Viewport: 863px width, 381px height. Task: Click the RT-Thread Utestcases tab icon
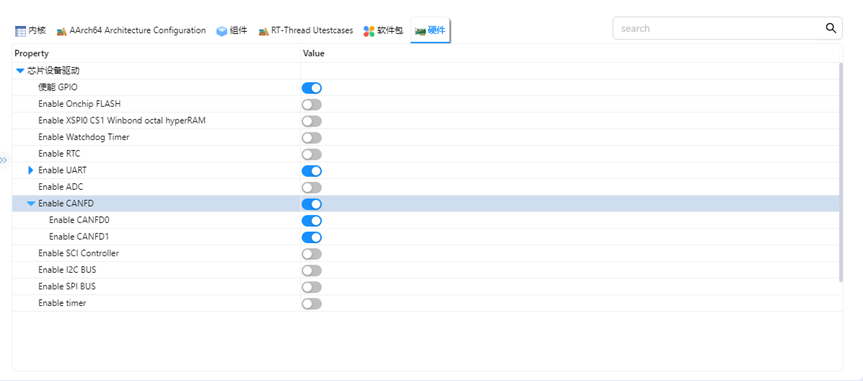[x=263, y=31]
